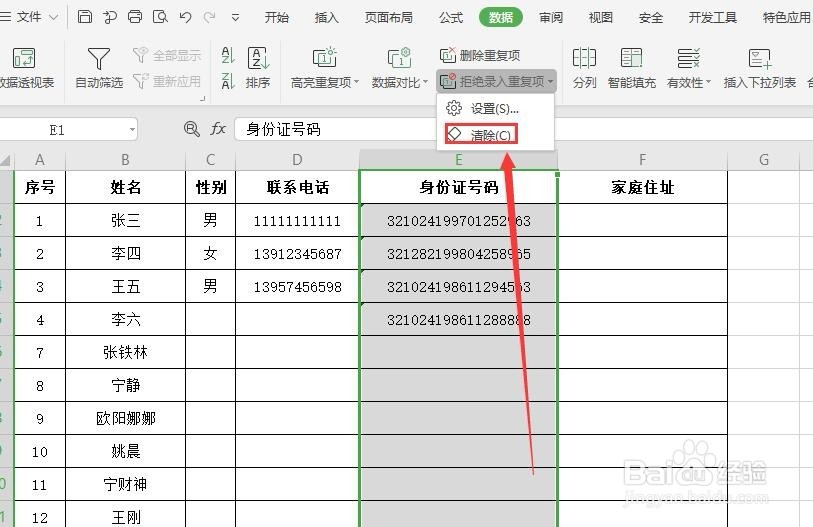Click the 联系电话 header cell
This screenshot has height=527, width=813.
(297, 187)
